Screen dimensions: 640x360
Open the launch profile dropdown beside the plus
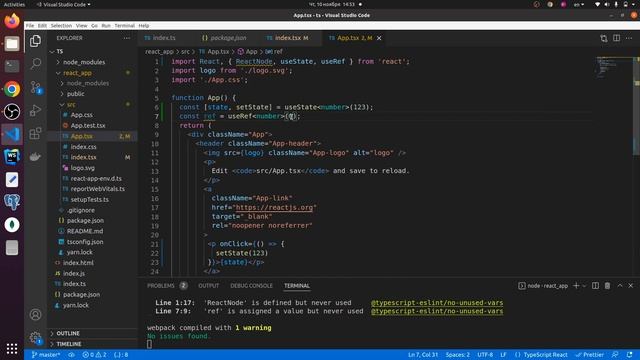click(584, 286)
